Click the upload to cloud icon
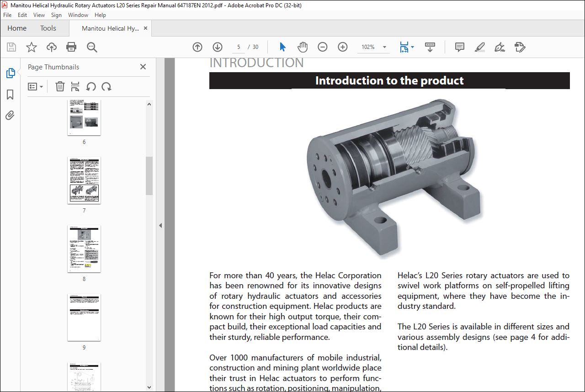The height and width of the screenshot is (392, 585). pyautogui.click(x=52, y=47)
